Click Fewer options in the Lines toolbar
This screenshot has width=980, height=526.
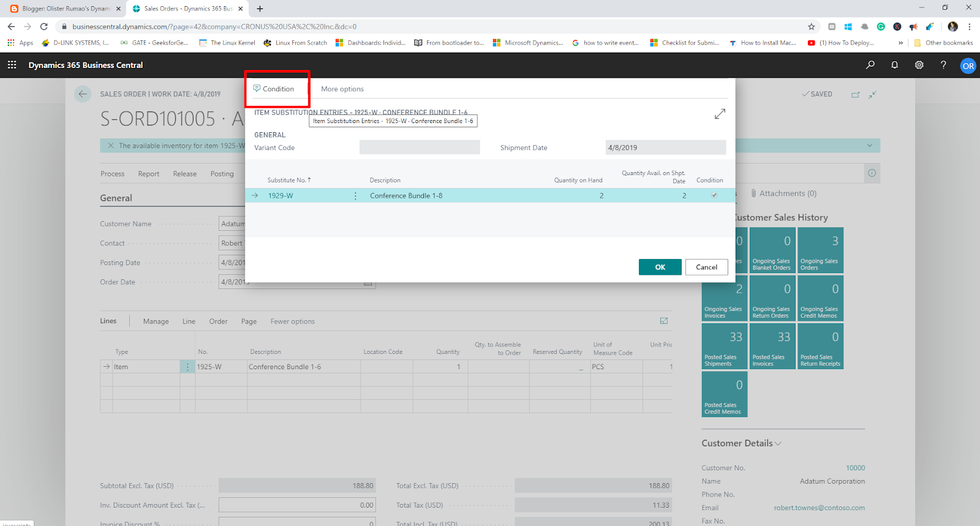coord(293,321)
